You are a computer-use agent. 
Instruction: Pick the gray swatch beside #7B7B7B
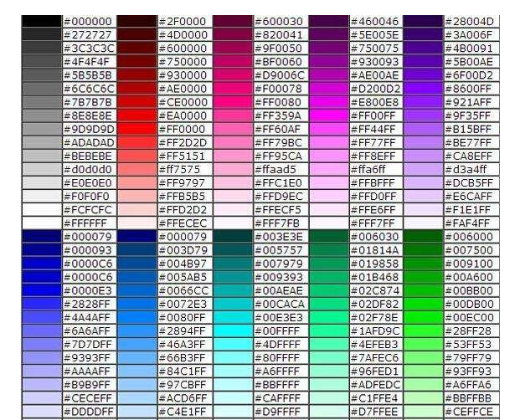click(x=42, y=102)
